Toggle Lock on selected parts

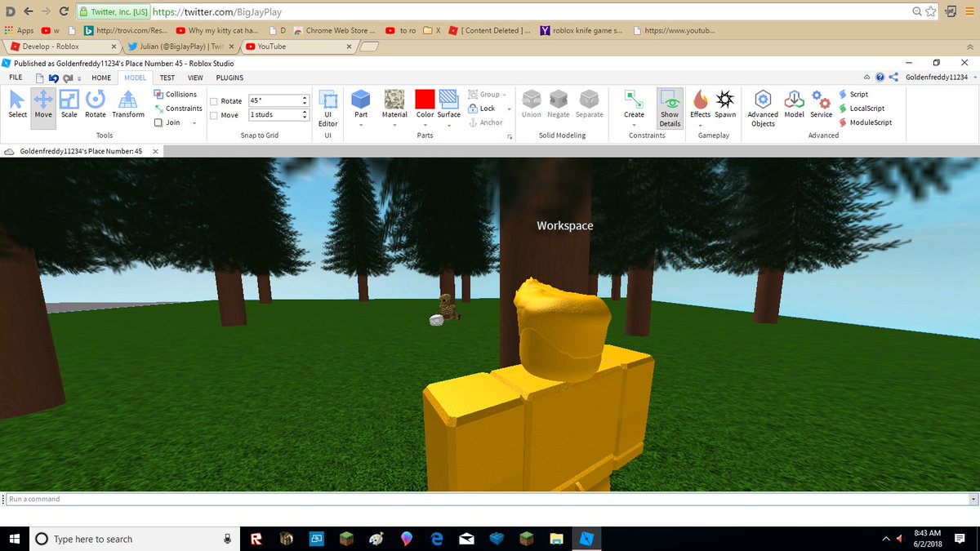coord(482,109)
